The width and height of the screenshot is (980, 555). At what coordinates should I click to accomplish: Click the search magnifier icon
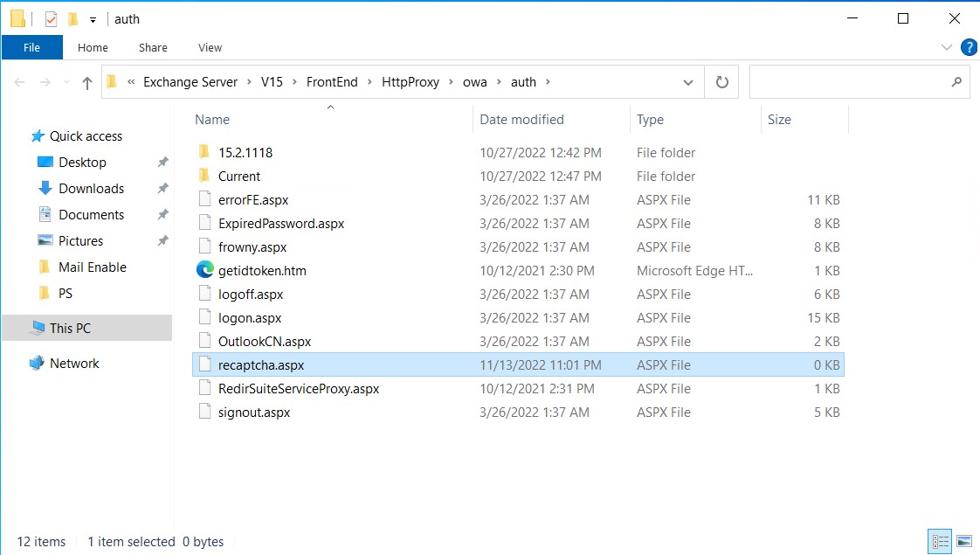(x=956, y=82)
